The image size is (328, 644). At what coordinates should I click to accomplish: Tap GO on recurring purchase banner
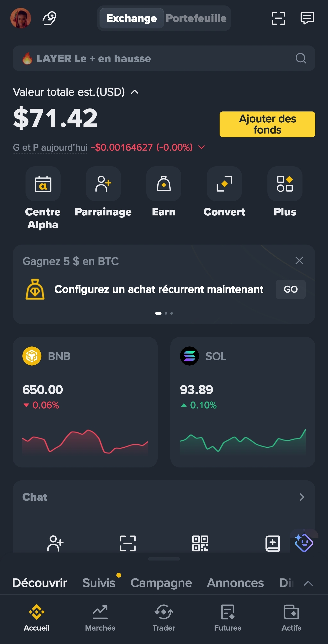click(x=290, y=289)
